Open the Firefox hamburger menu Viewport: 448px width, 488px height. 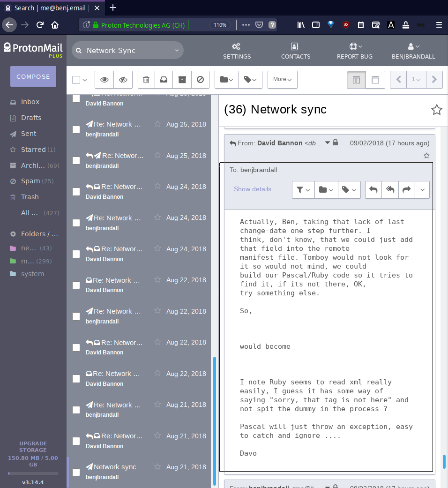(439, 25)
